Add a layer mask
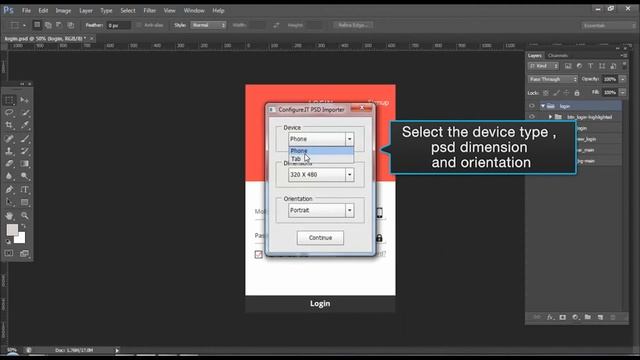This screenshot has height=360, width=640. tap(562, 317)
